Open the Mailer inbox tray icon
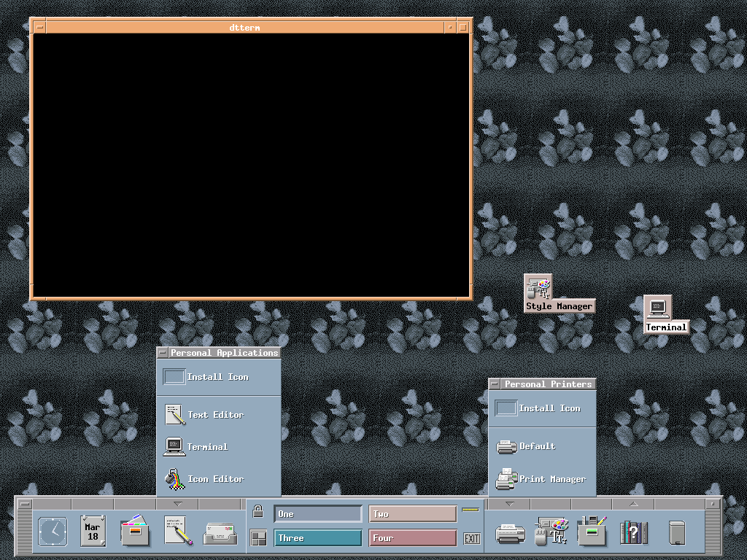Screen dimensions: 747x560 click(220, 534)
